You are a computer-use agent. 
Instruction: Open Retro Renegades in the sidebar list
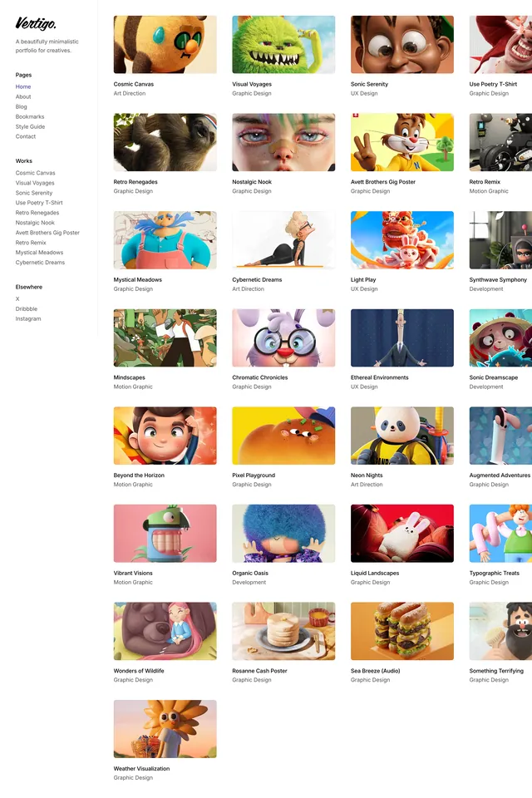[37, 213]
